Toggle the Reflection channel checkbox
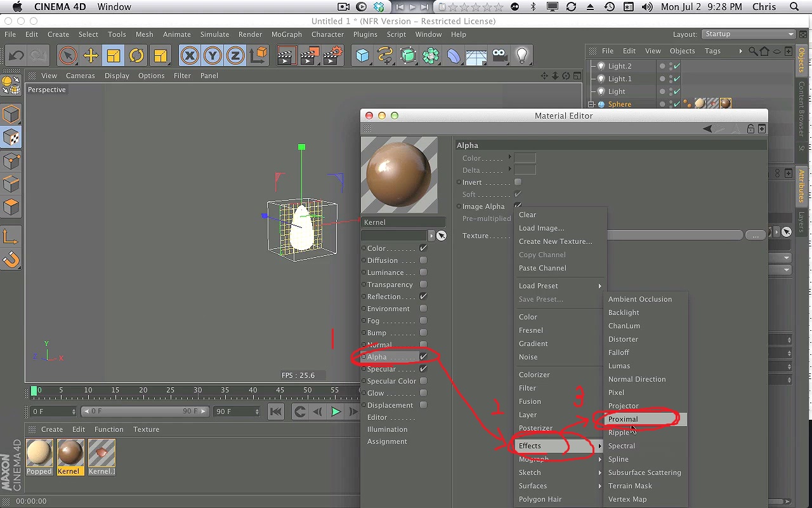The width and height of the screenshot is (812, 508). tap(423, 297)
